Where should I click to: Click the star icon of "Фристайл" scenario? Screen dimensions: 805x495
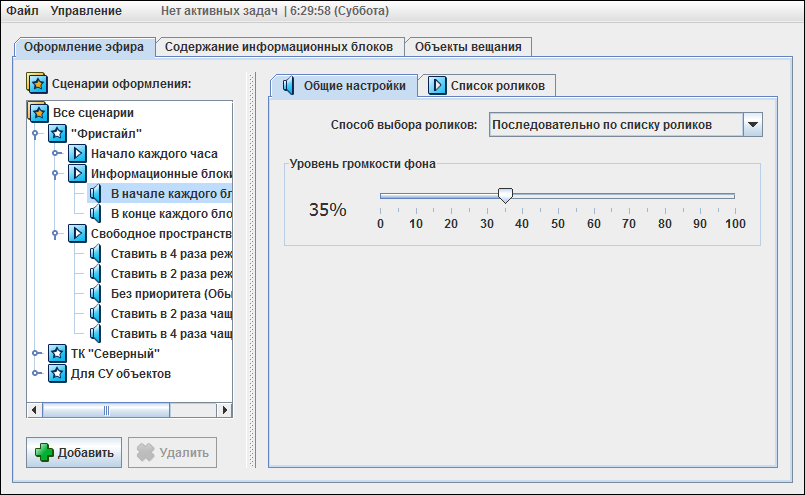(x=57, y=134)
